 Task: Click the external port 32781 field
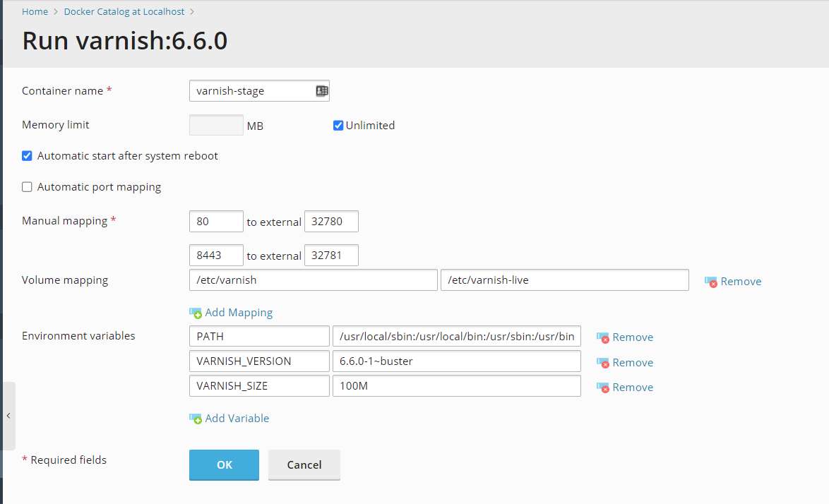click(x=331, y=255)
